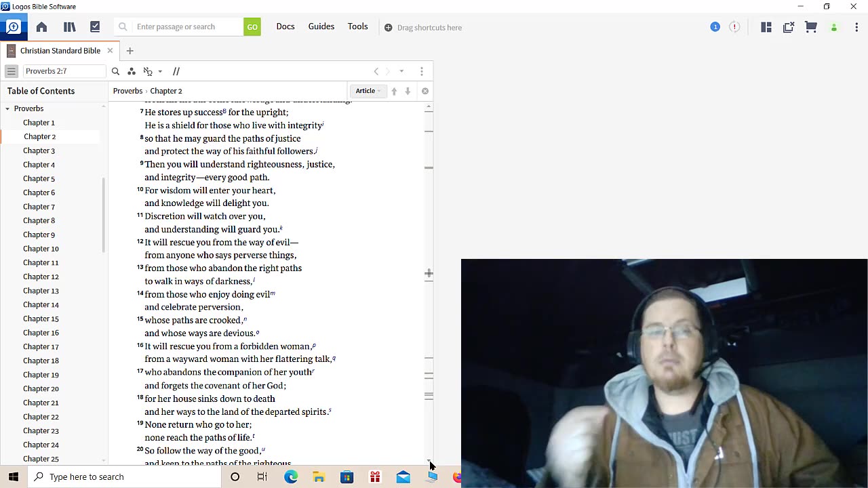Select Chapter 22 in contents
The height and width of the screenshot is (488, 868).
pyautogui.click(x=41, y=417)
